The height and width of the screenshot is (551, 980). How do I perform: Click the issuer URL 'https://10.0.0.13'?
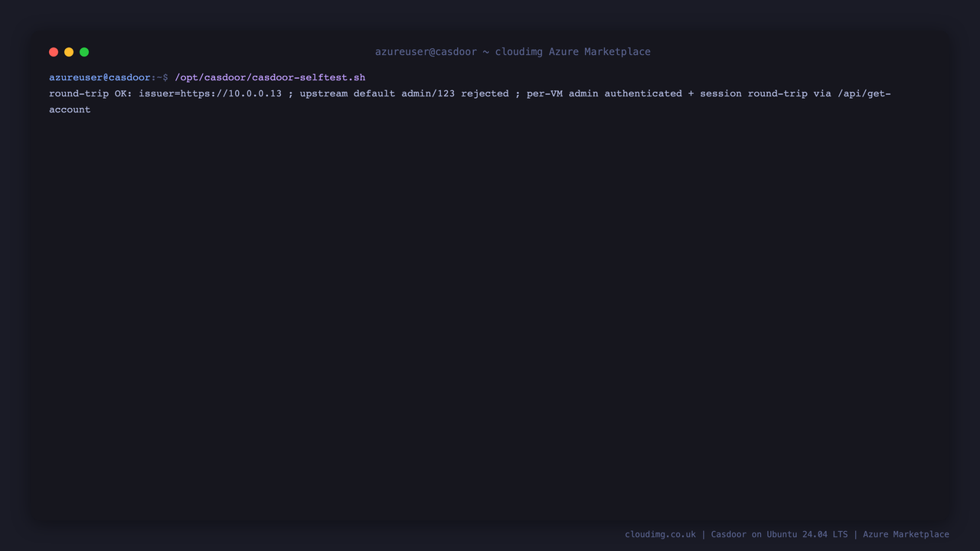231,93
